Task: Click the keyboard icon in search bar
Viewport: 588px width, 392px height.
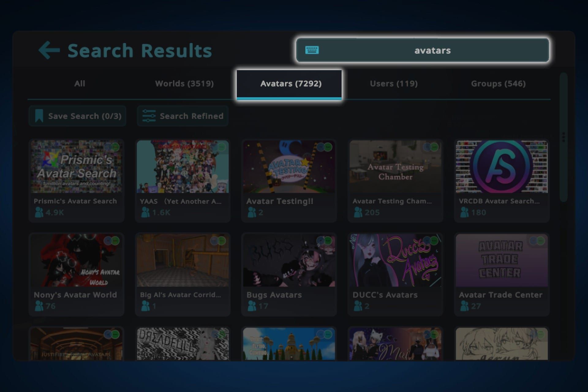Action: tap(312, 50)
